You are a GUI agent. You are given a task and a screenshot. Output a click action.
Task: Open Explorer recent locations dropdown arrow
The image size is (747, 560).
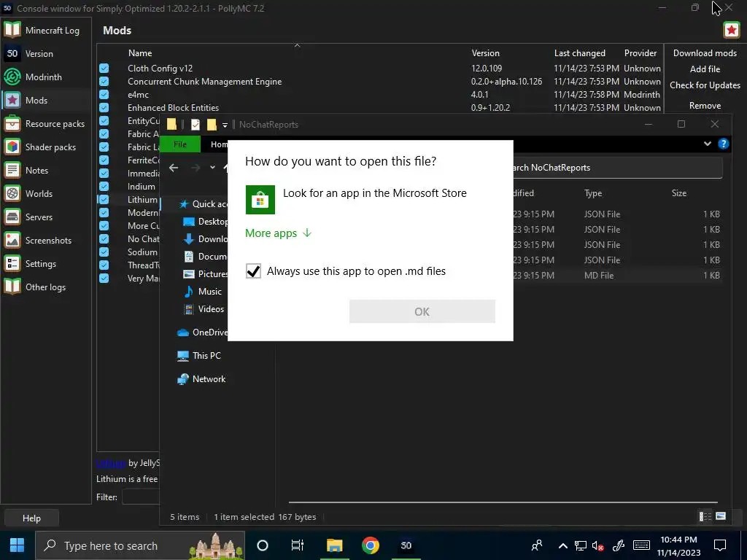point(212,168)
